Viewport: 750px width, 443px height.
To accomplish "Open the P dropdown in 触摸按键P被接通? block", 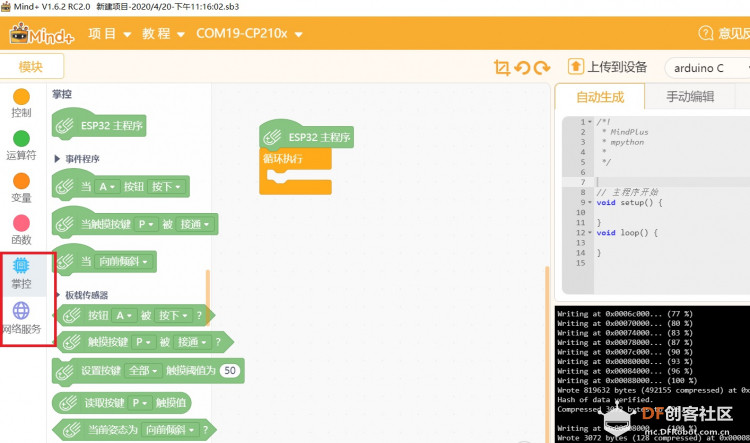I will (x=143, y=342).
